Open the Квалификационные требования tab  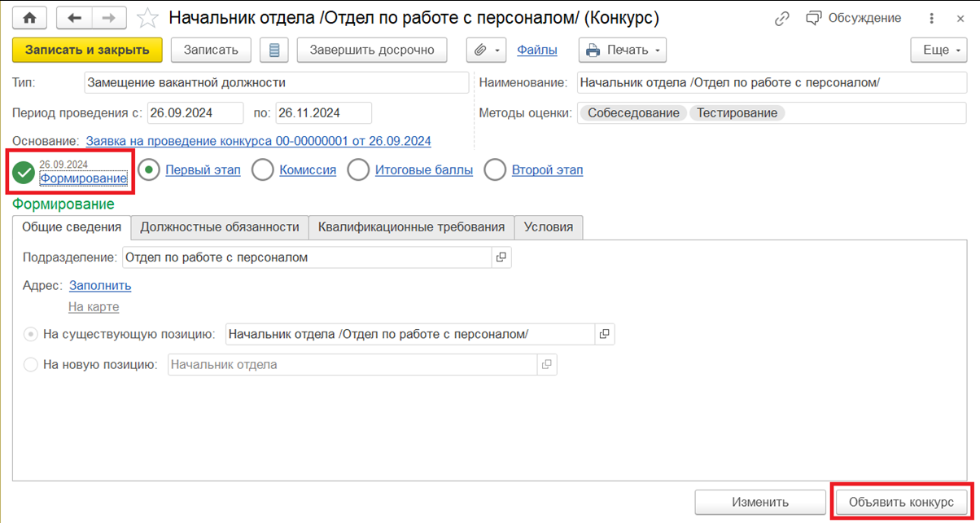412,227
